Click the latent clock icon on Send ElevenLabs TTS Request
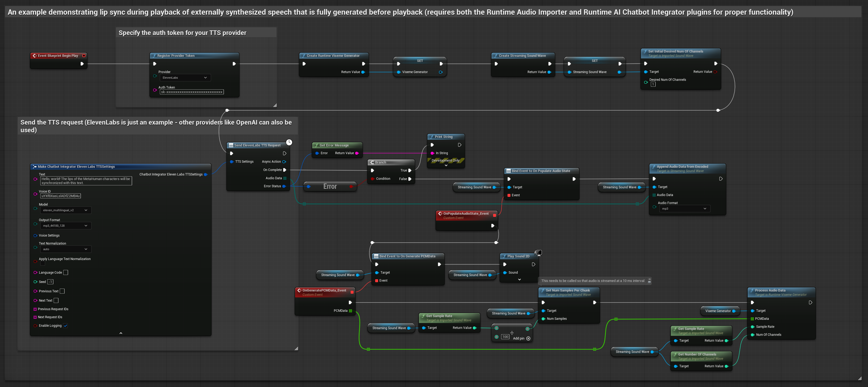 pos(289,142)
